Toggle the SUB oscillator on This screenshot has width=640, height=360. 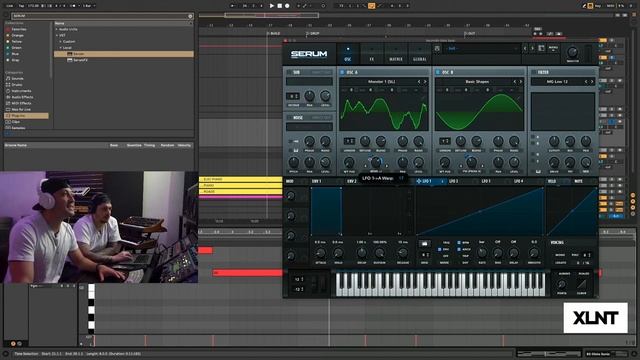pyautogui.click(x=289, y=72)
